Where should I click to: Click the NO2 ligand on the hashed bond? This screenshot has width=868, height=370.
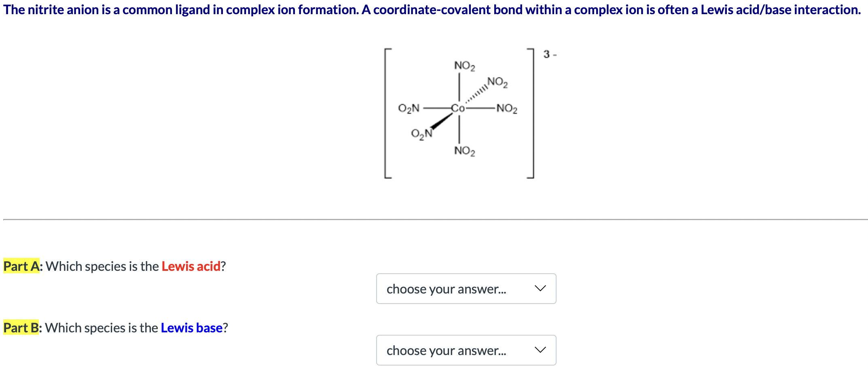point(498,82)
